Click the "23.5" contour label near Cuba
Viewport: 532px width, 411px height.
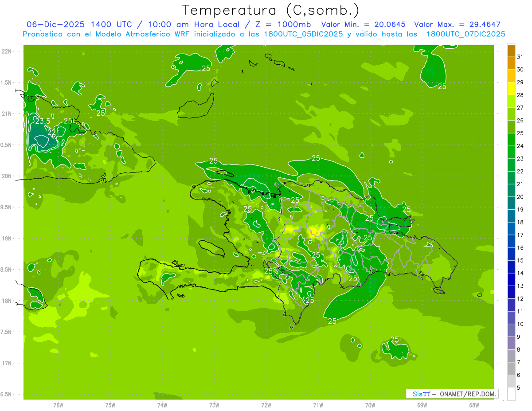(43, 121)
